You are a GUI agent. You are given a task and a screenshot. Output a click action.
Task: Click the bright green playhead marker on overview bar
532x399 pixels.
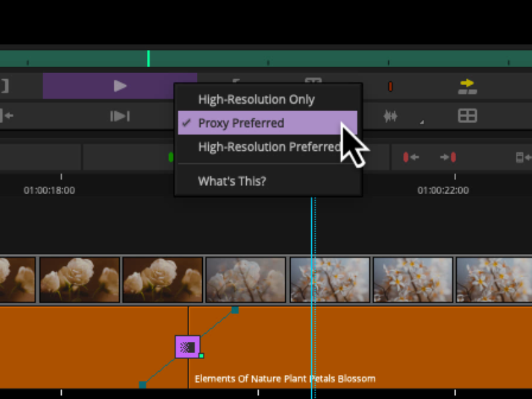point(148,59)
